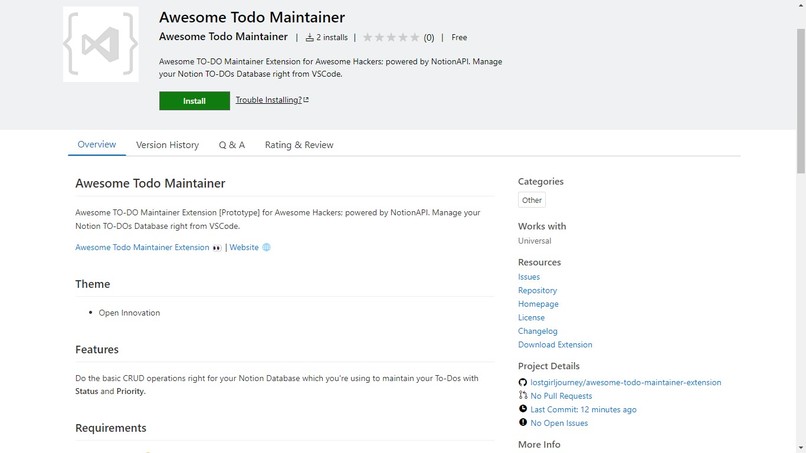Click the (0) review count
The image size is (806, 453).
coord(429,38)
